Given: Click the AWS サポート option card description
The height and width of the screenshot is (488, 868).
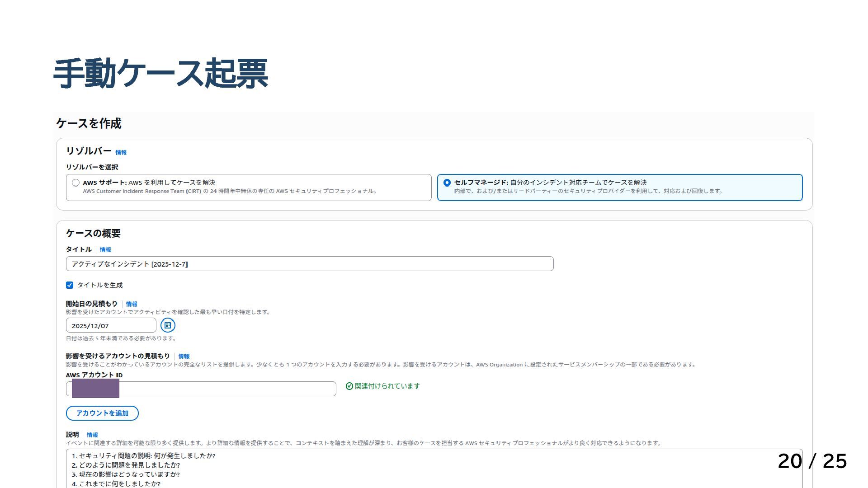Looking at the screenshot, I should click(230, 191).
